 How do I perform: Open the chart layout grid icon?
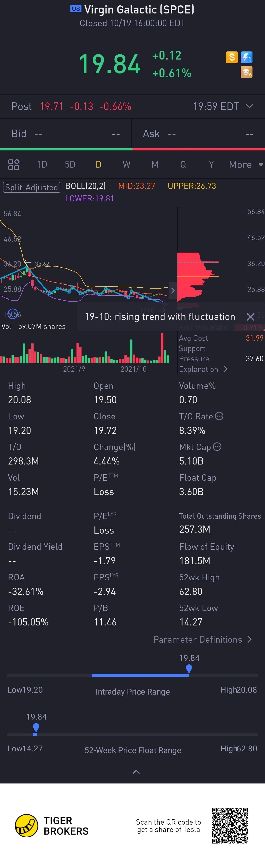pos(14,164)
